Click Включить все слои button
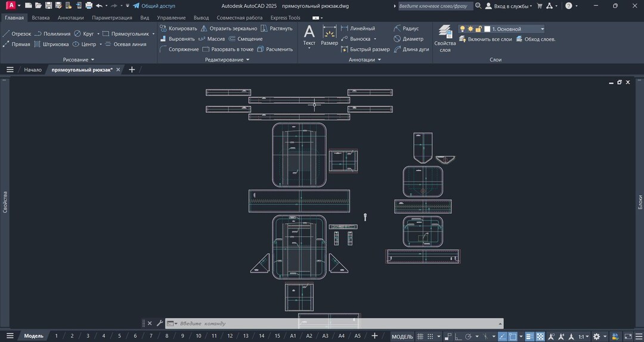Viewport: 644px width, 342px height. pos(485,39)
